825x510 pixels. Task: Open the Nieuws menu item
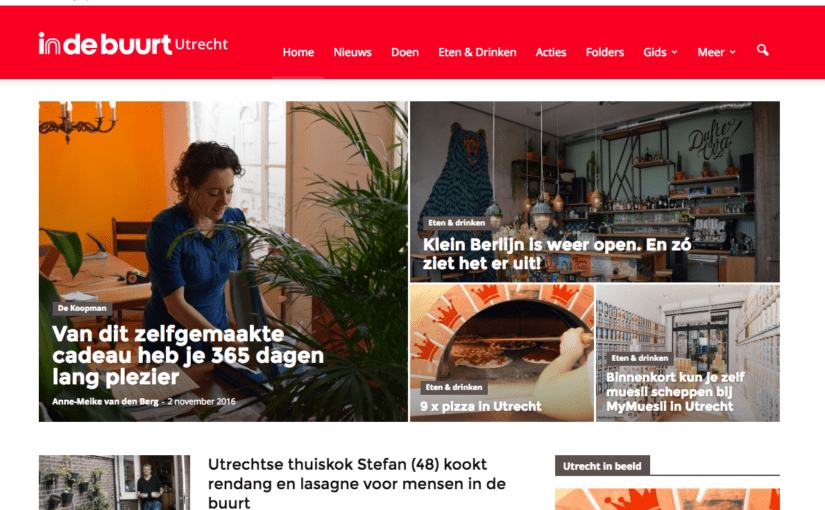click(x=353, y=52)
